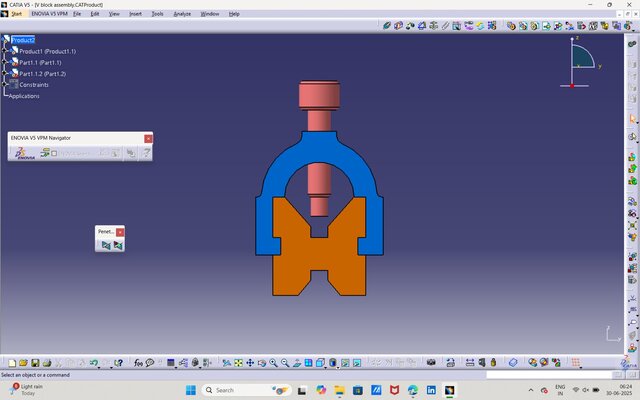Viewport: 640px width, 400px height.
Task: Open the Start menu in CATIA
Action: tap(17, 14)
